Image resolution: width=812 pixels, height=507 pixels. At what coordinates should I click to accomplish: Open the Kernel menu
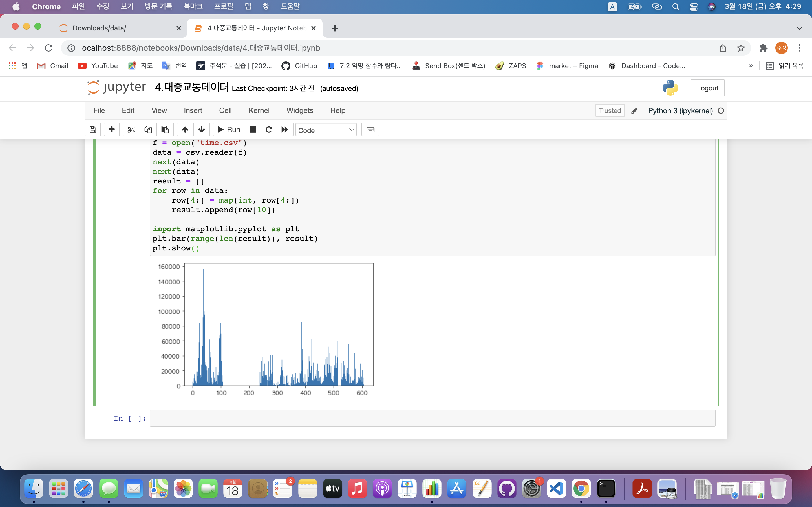tap(259, 110)
